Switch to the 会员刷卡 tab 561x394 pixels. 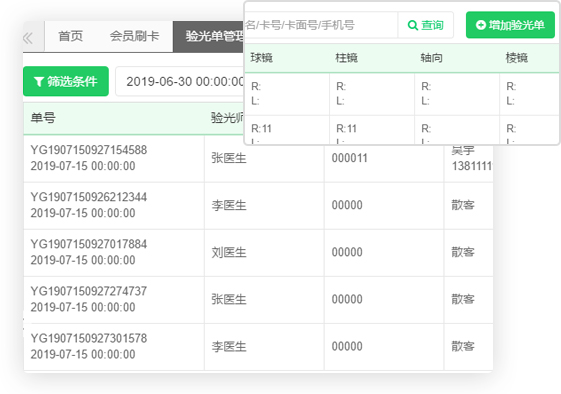coord(134,36)
